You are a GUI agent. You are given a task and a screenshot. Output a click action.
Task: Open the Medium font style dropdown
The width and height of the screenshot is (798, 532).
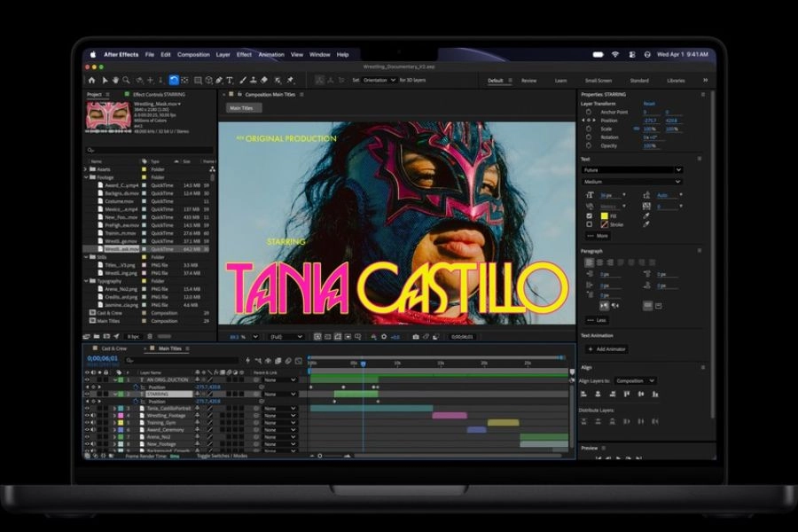point(631,182)
